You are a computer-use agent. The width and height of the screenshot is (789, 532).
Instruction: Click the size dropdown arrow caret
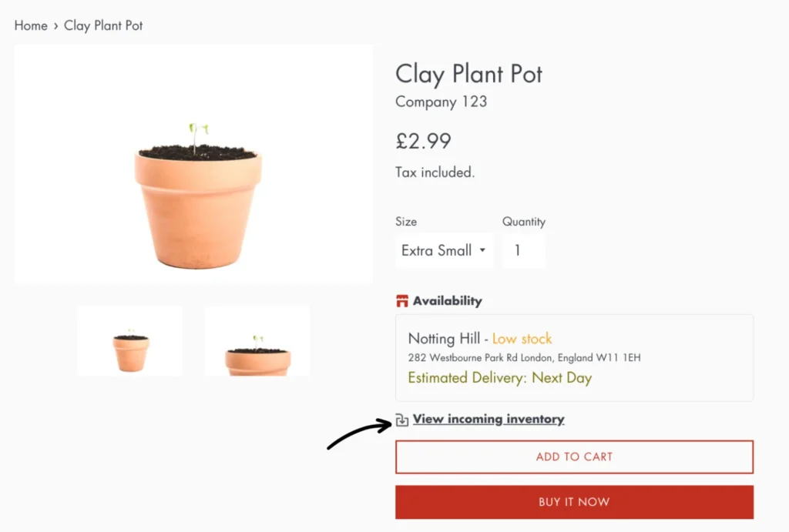(x=482, y=251)
